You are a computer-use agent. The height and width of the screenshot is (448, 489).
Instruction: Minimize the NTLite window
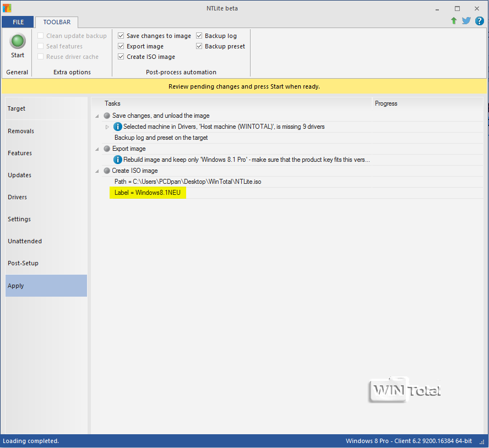point(437,9)
